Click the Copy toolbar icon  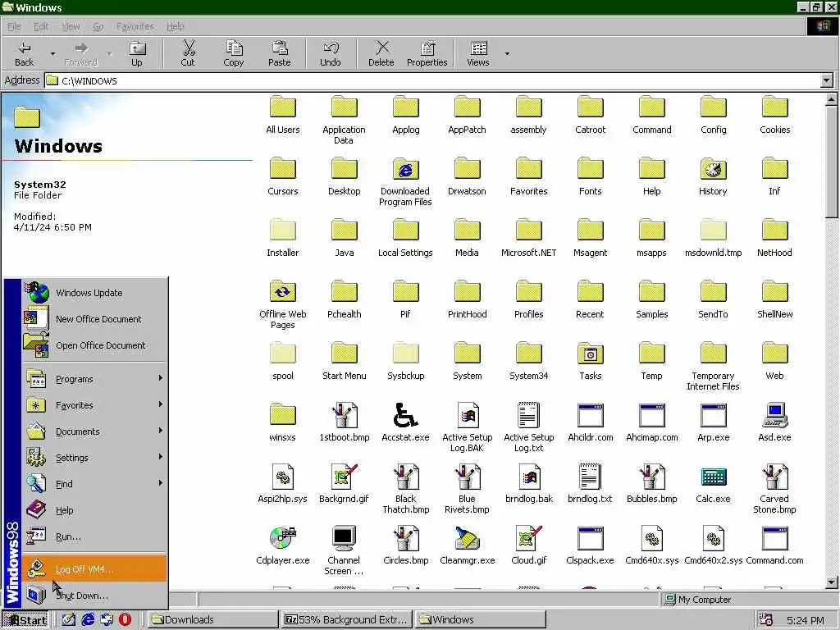[234, 53]
